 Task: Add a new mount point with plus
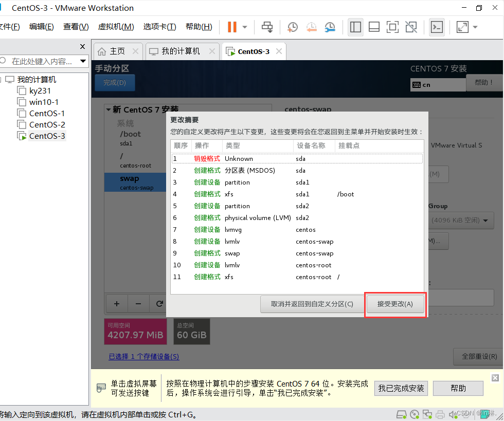[x=117, y=304]
